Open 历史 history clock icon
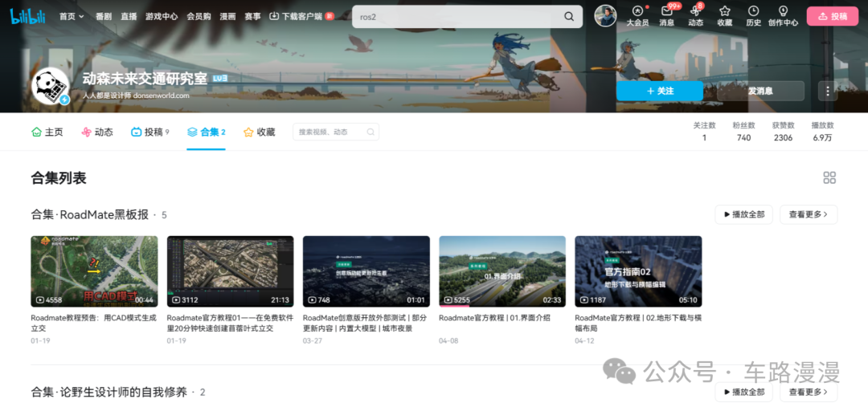Image resolution: width=868 pixels, height=407 pixels. coord(753,16)
